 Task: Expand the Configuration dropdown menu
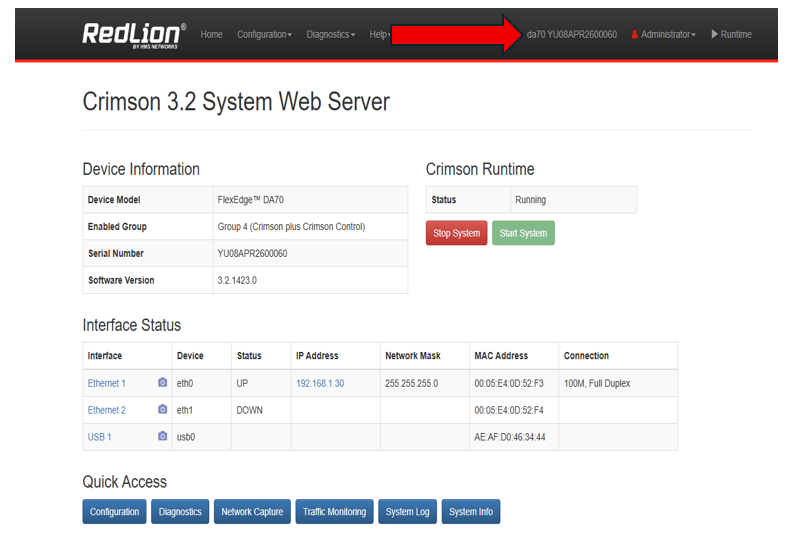264,34
